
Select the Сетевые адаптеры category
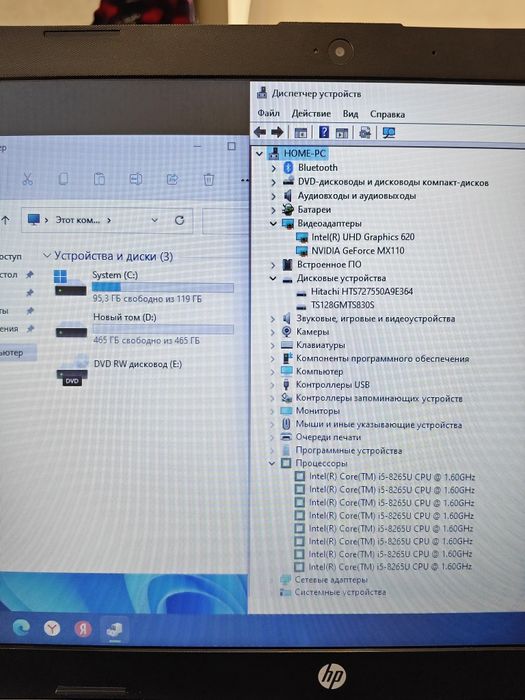click(x=331, y=579)
